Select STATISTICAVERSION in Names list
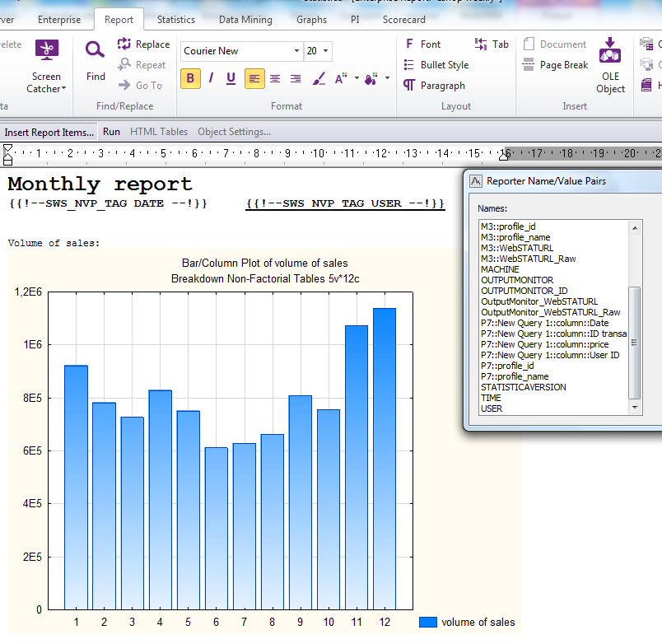 (x=524, y=387)
